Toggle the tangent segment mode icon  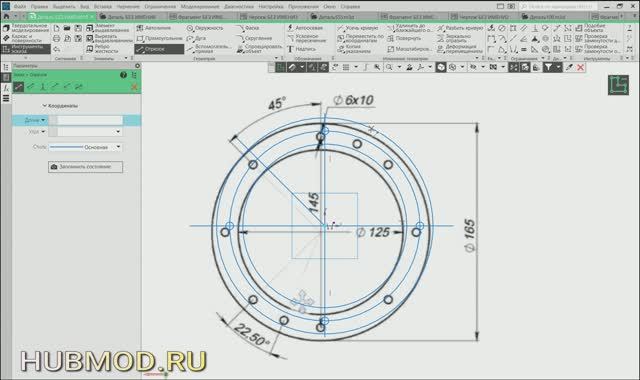coord(55,87)
